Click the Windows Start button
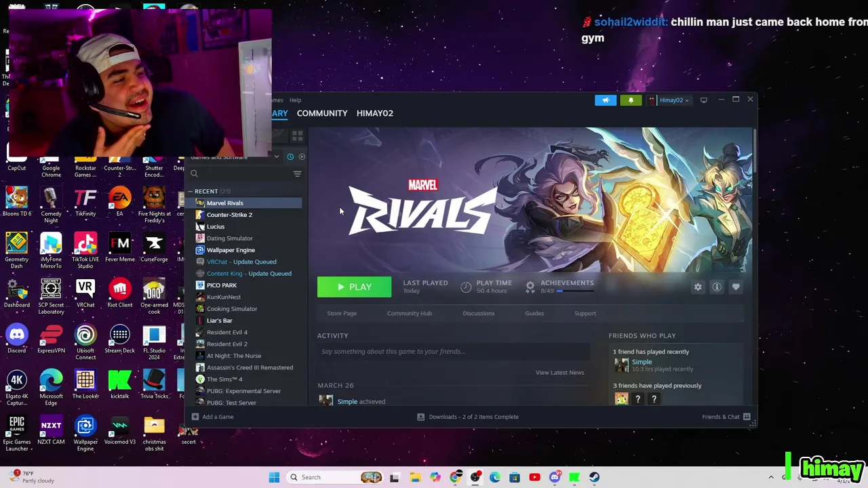 pyautogui.click(x=274, y=477)
